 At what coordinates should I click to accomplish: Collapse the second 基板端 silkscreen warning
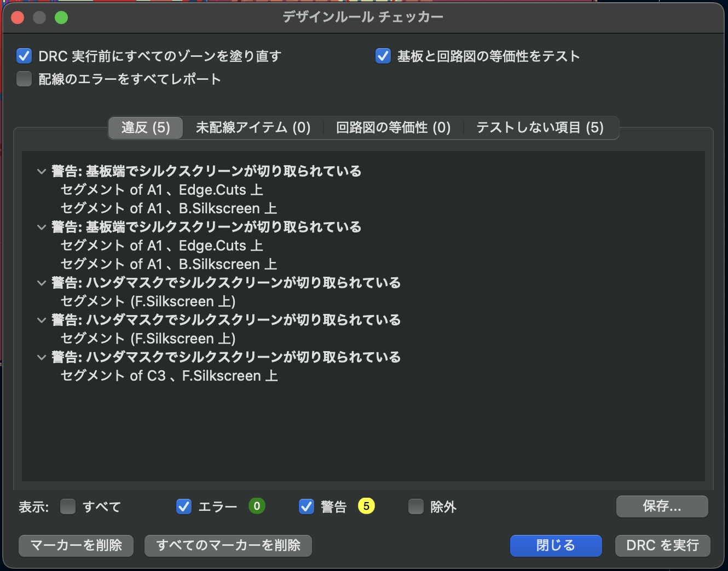(42, 227)
